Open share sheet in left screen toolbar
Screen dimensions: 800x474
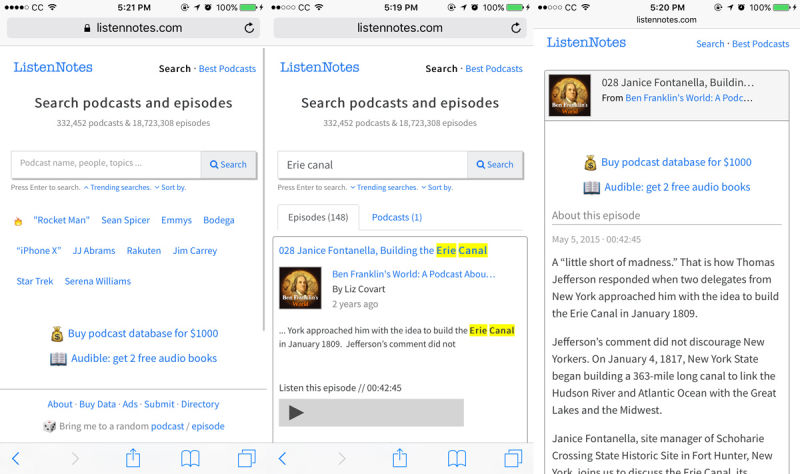click(x=133, y=457)
